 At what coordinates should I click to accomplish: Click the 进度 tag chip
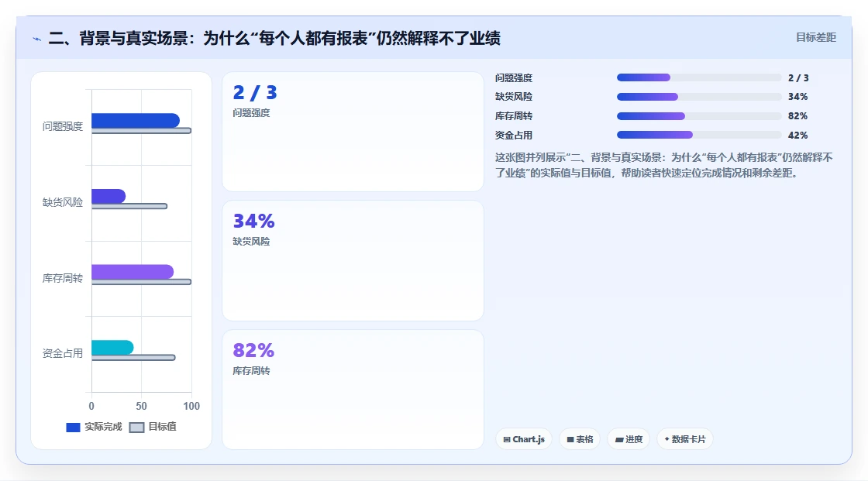629,439
